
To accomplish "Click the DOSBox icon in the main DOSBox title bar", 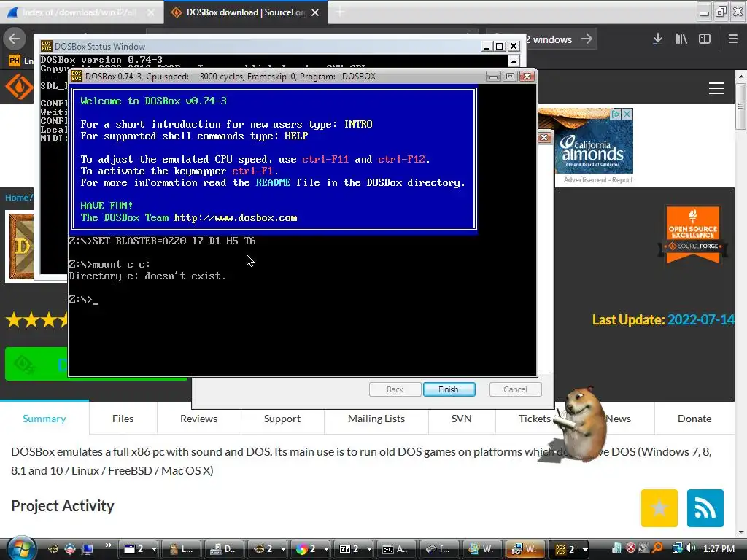I will (77, 76).
